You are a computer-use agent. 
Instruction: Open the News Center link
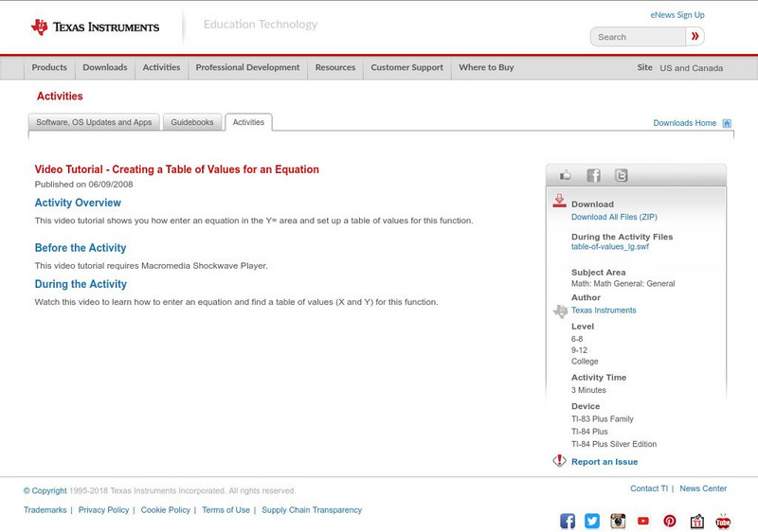tap(703, 488)
